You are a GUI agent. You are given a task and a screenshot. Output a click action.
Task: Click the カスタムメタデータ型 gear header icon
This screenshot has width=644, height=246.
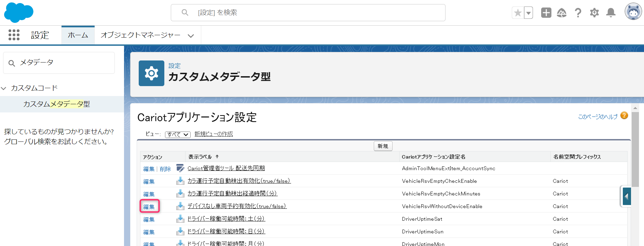coord(151,73)
